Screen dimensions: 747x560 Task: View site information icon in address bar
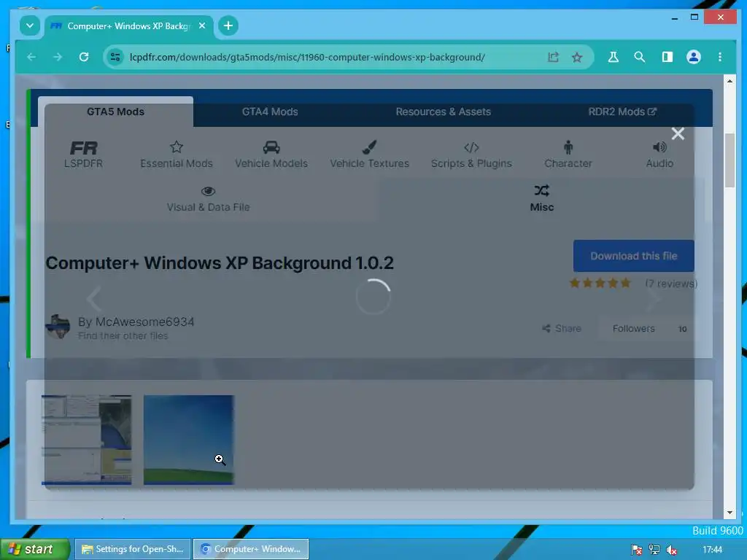(115, 57)
